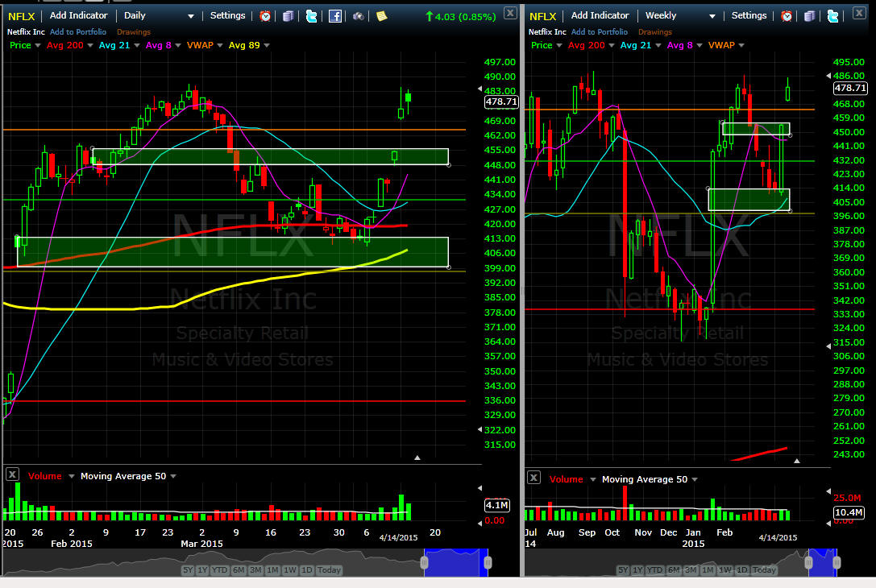Screen dimensions: 876x588
Task: Open the yellow sticky note icon
Action: [x=381, y=16]
